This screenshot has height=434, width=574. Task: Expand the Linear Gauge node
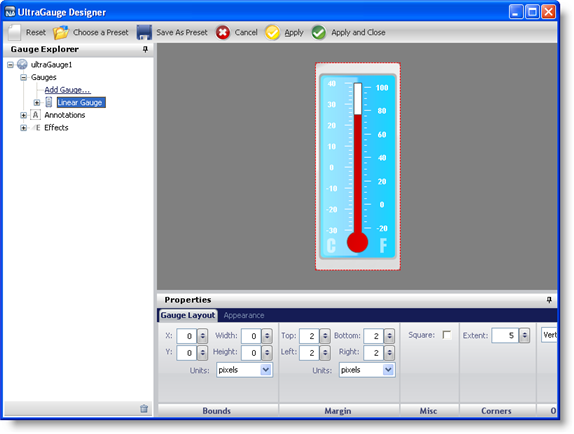(x=37, y=102)
